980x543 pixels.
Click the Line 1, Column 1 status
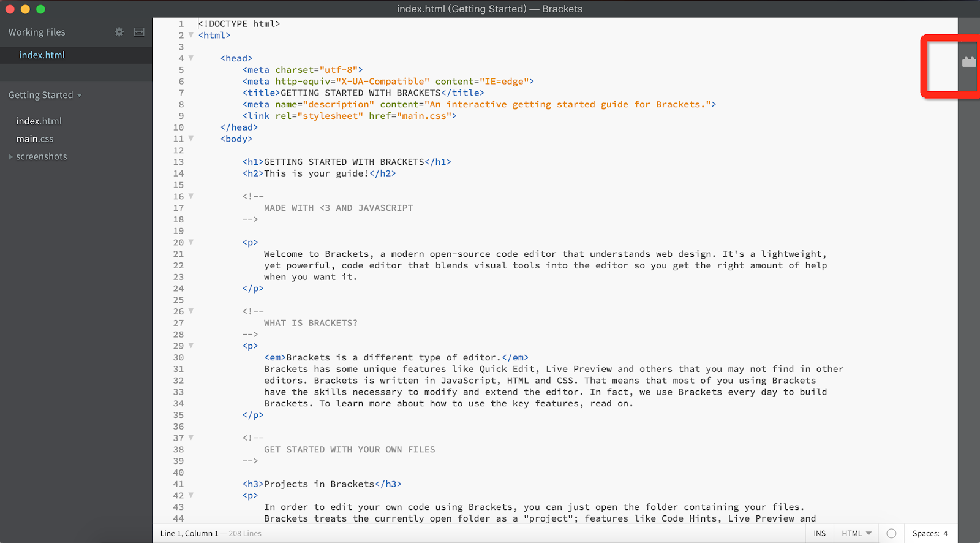(189, 533)
